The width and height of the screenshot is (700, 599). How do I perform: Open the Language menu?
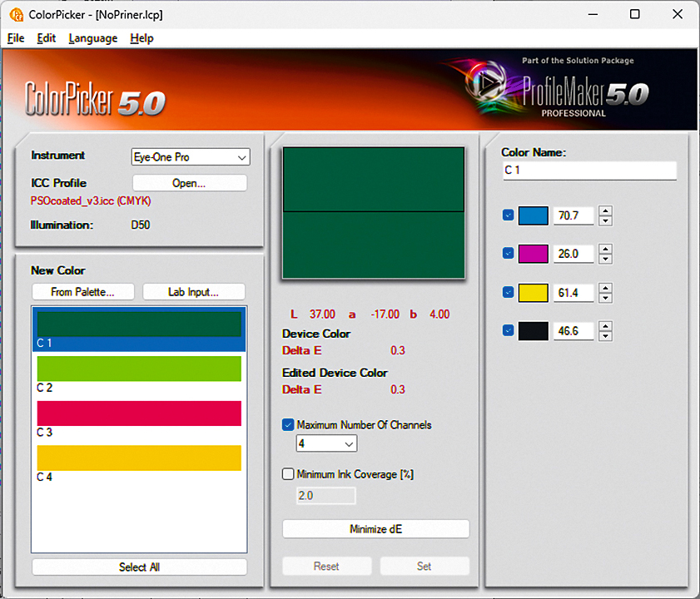[93, 38]
